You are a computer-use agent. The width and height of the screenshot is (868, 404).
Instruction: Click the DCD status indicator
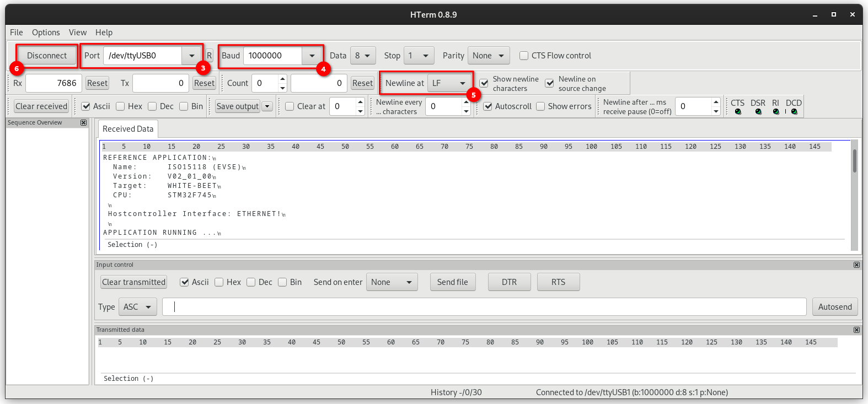pyautogui.click(x=794, y=111)
